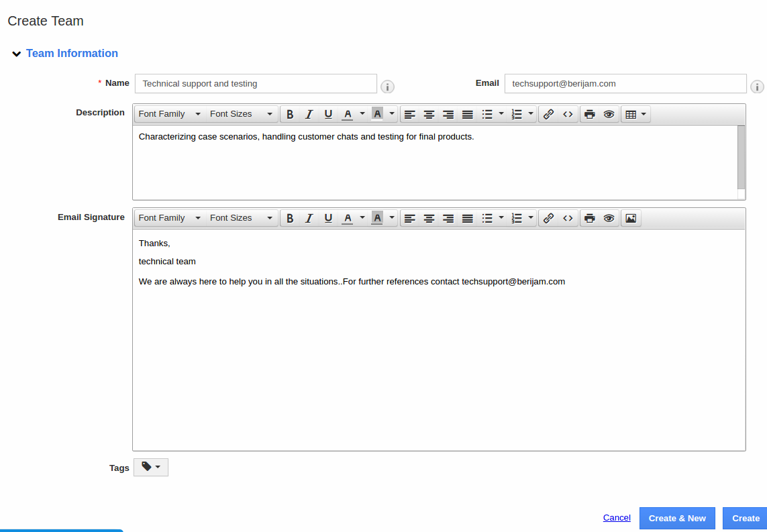Insert bullet list in the Description editor
The image size is (767, 532).
click(x=487, y=115)
